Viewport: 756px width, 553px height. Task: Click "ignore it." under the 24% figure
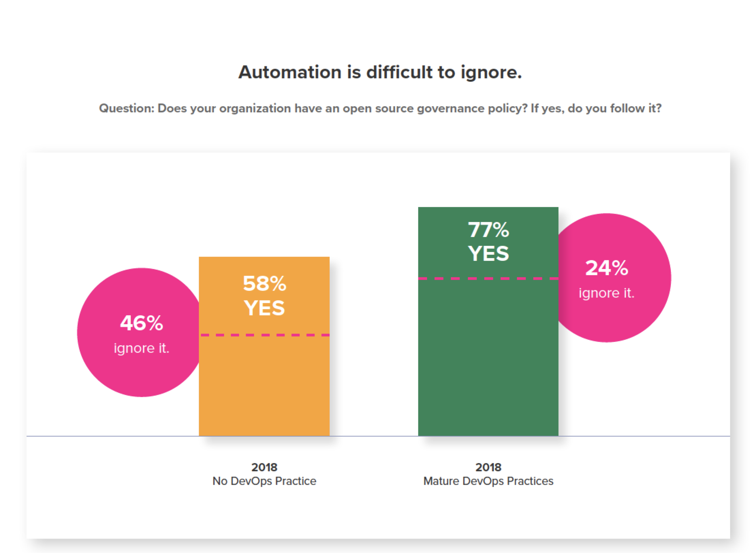[x=607, y=293]
